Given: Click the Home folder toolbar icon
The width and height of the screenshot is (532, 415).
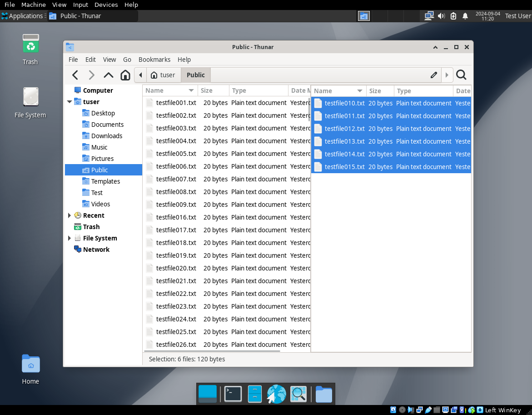Looking at the screenshot, I should 125,75.
